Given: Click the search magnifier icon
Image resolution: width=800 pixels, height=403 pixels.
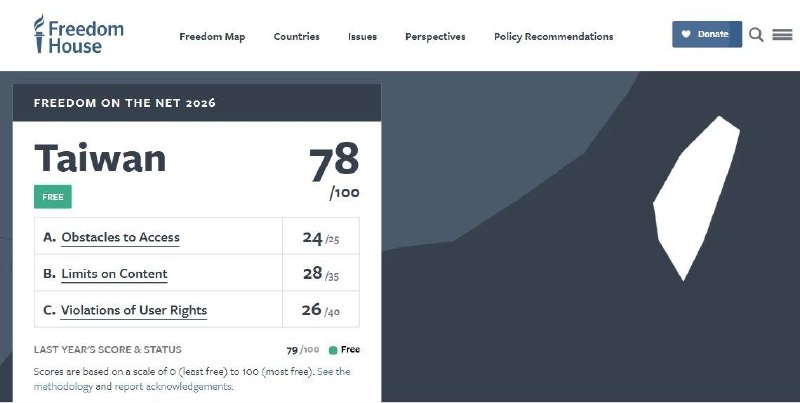Looking at the screenshot, I should point(756,35).
